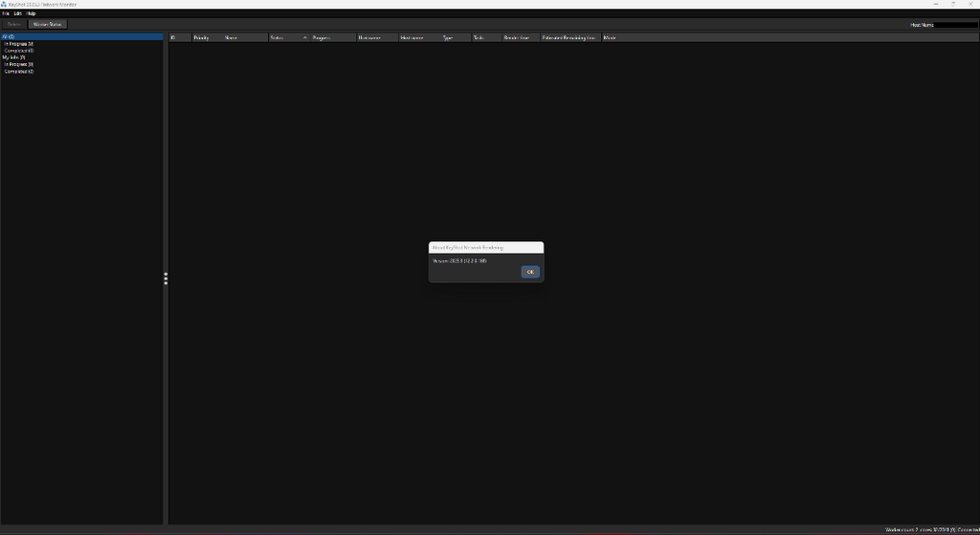Click the three-dot panel splitter handle

(166, 279)
